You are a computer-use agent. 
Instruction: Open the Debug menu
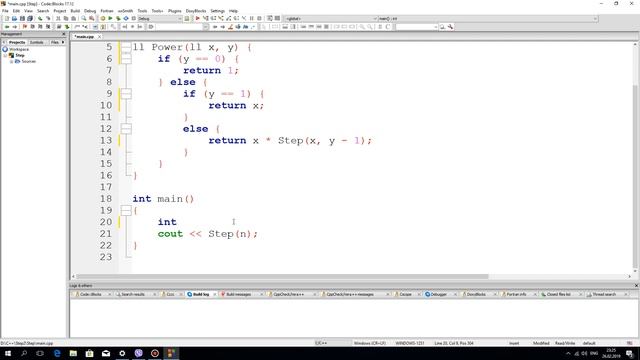pyautogui.click(x=90, y=11)
